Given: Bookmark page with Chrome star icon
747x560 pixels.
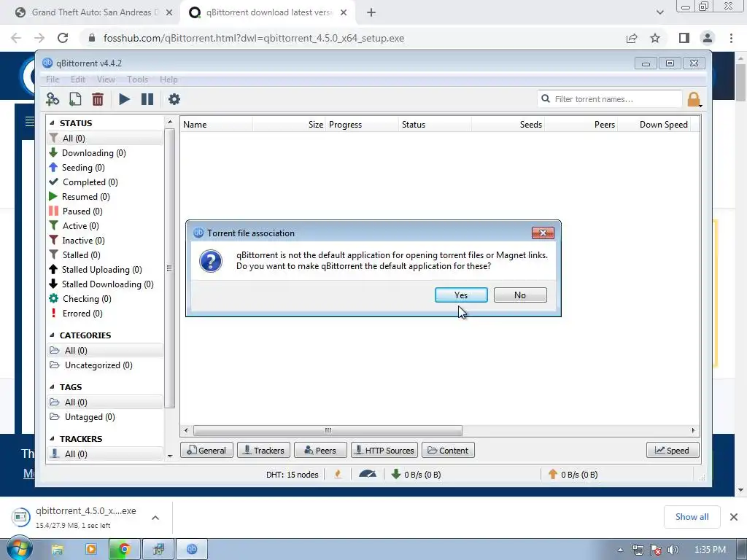Looking at the screenshot, I should [x=655, y=38].
